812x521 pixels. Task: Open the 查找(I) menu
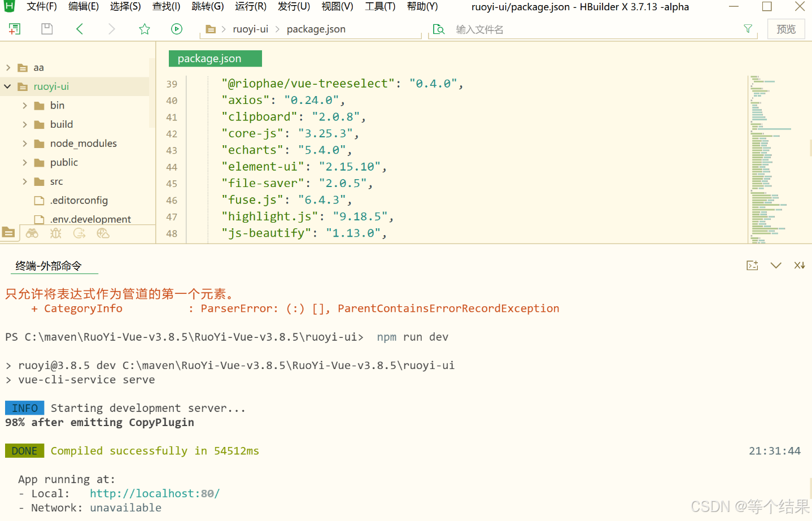click(167, 7)
